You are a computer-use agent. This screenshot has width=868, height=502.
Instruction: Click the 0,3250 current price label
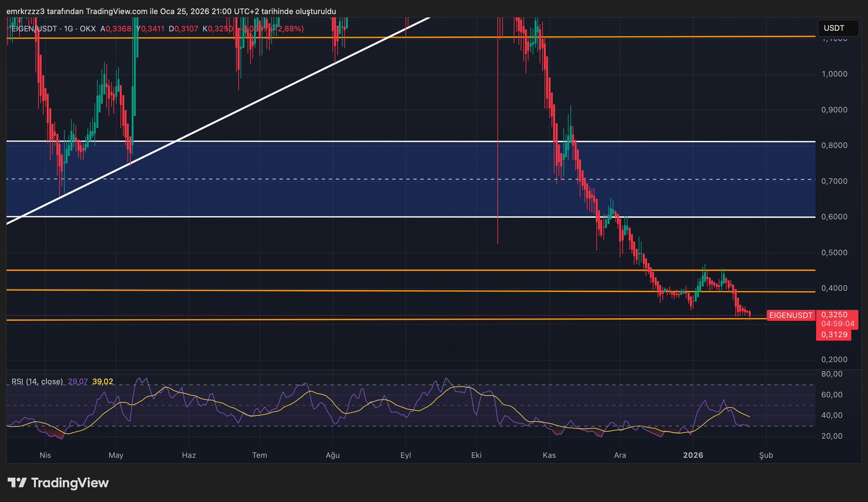[834, 315]
